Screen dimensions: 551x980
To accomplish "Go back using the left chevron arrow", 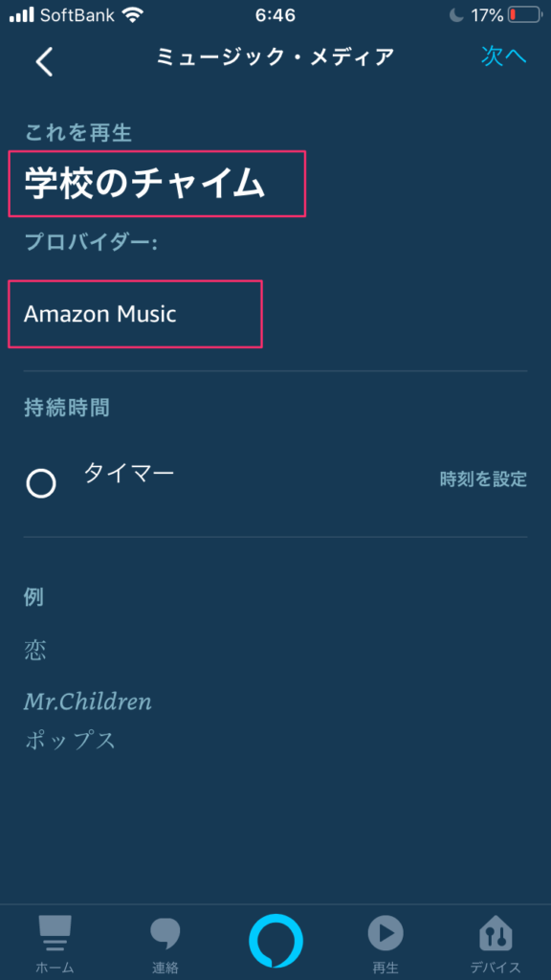I will point(44,62).
